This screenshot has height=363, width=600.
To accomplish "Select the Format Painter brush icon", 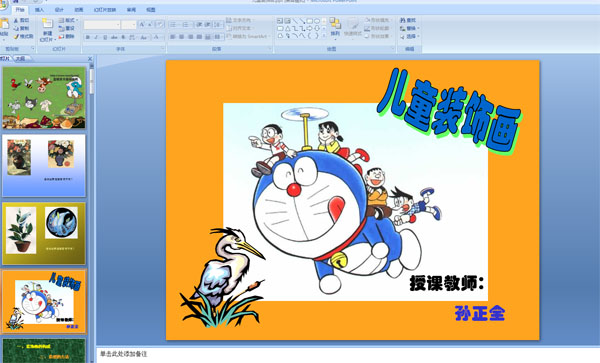I will click(x=16, y=37).
